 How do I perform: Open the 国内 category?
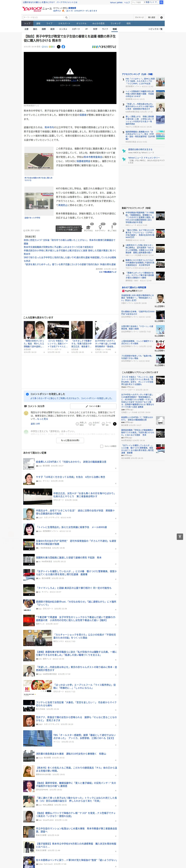(x=35, y=29)
